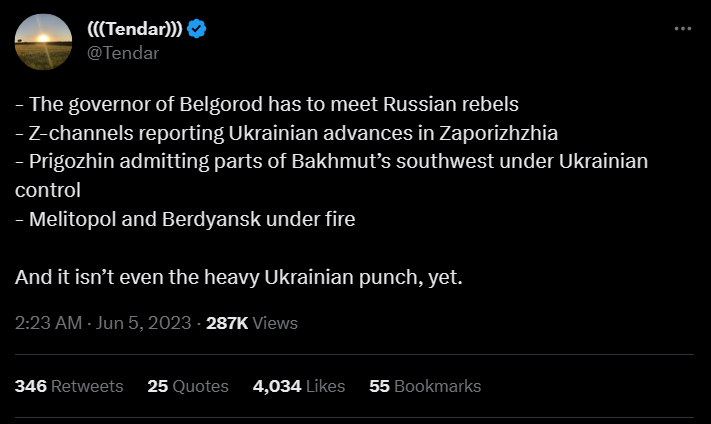This screenshot has width=711, height=424.
Task: Show the 4,034 Likes list
Action: pos(299,386)
